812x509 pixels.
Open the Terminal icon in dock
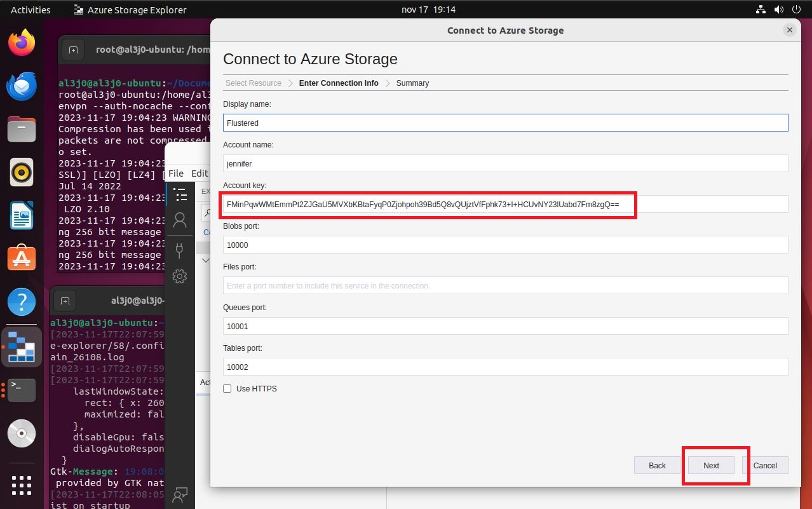click(x=22, y=390)
